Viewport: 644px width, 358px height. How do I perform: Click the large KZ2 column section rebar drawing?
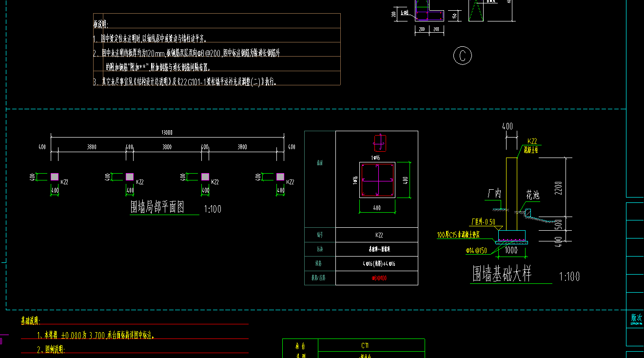pyautogui.click(x=377, y=180)
